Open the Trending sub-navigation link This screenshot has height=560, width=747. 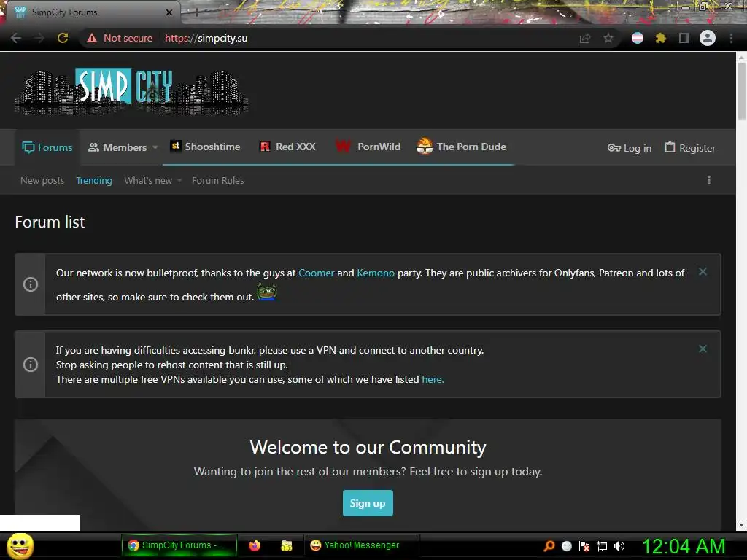pos(94,181)
